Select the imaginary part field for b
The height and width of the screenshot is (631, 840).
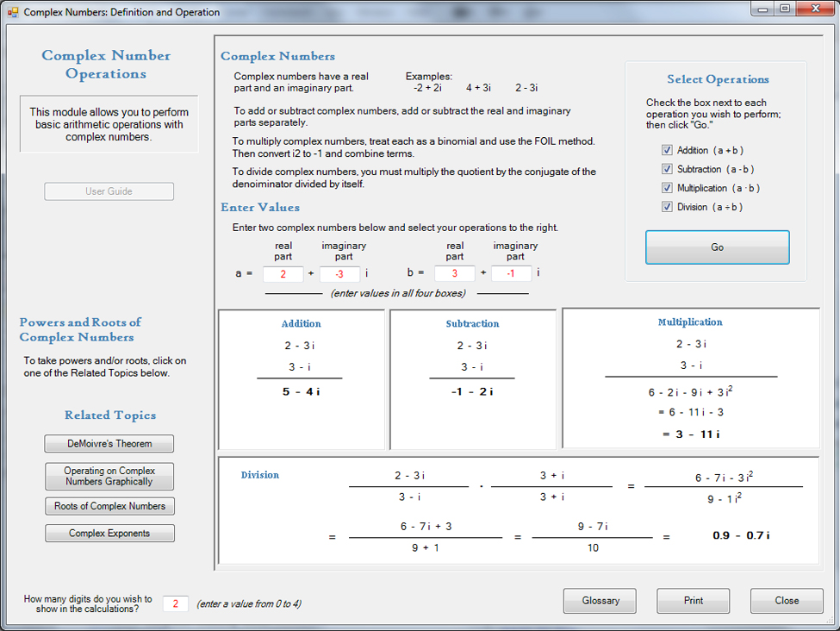click(x=511, y=274)
